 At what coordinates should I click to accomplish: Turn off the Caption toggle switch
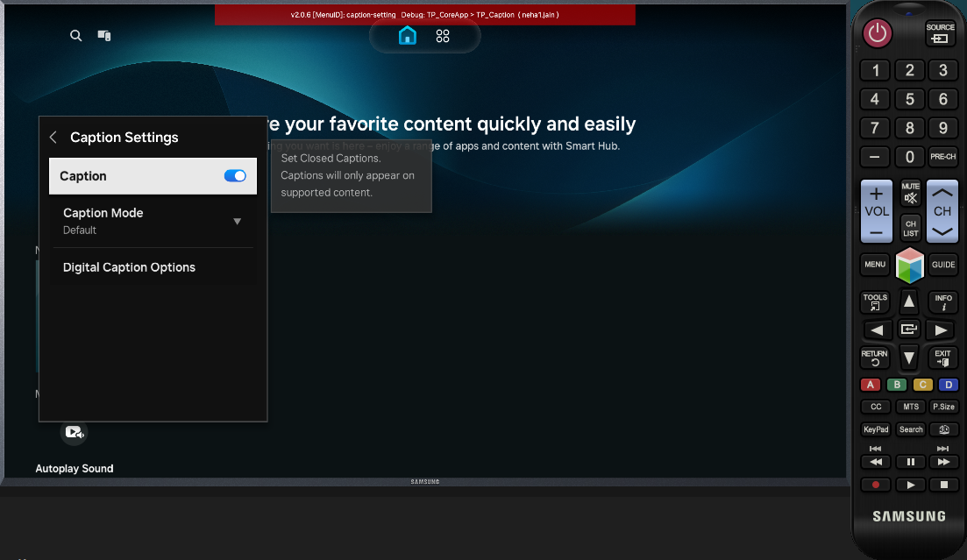pyautogui.click(x=235, y=176)
